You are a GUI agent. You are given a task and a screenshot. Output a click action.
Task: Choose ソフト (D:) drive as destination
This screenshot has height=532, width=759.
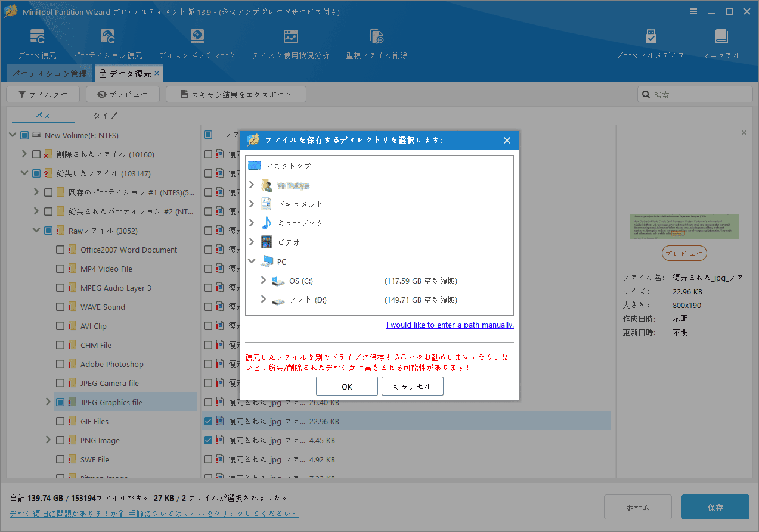tap(307, 300)
